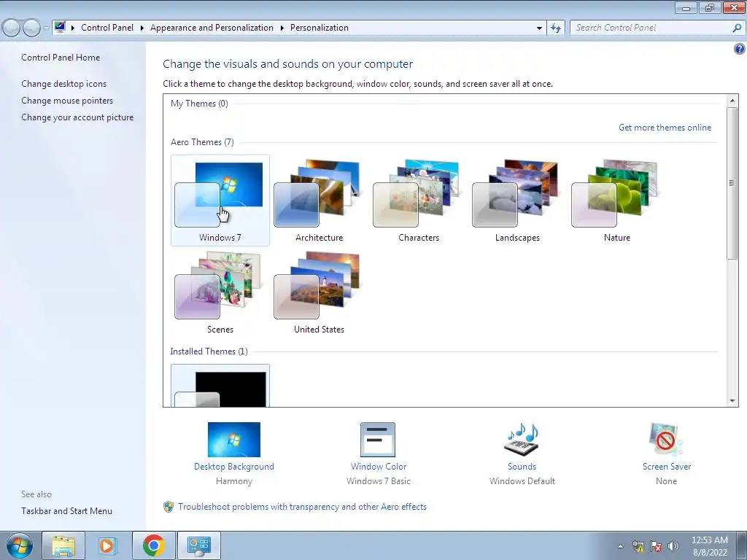Open Change your account picture

77,117
